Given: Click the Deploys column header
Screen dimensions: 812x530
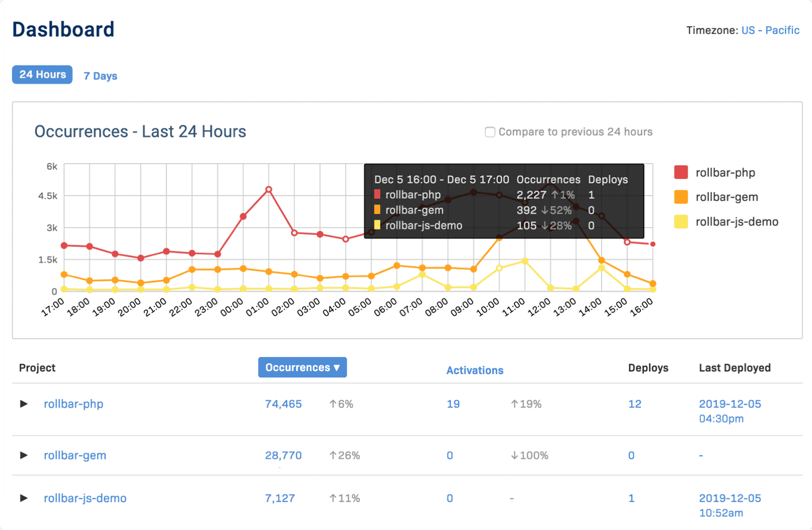Looking at the screenshot, I should pyautogui.click(x=648, y=368).
